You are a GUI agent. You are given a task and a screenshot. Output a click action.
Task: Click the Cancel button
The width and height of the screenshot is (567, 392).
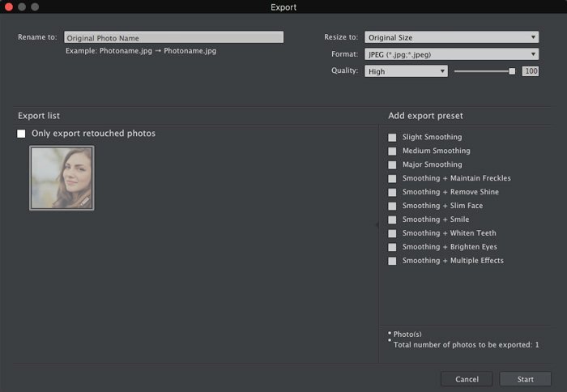[x=467, y=379]
